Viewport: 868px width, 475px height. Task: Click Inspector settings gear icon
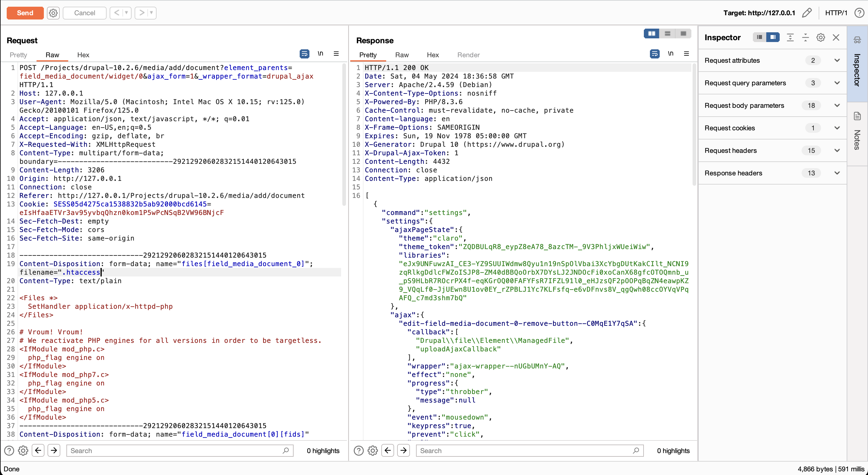pos(820,37)
